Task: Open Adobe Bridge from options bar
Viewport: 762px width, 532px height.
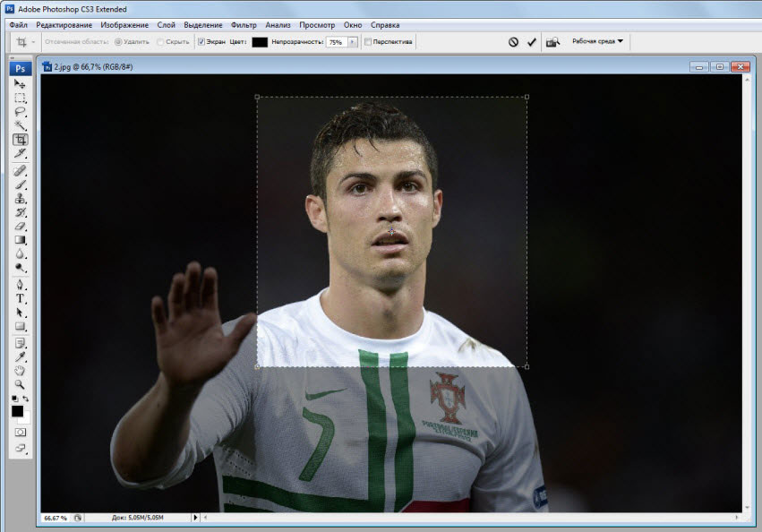Action: pos(553,42)
